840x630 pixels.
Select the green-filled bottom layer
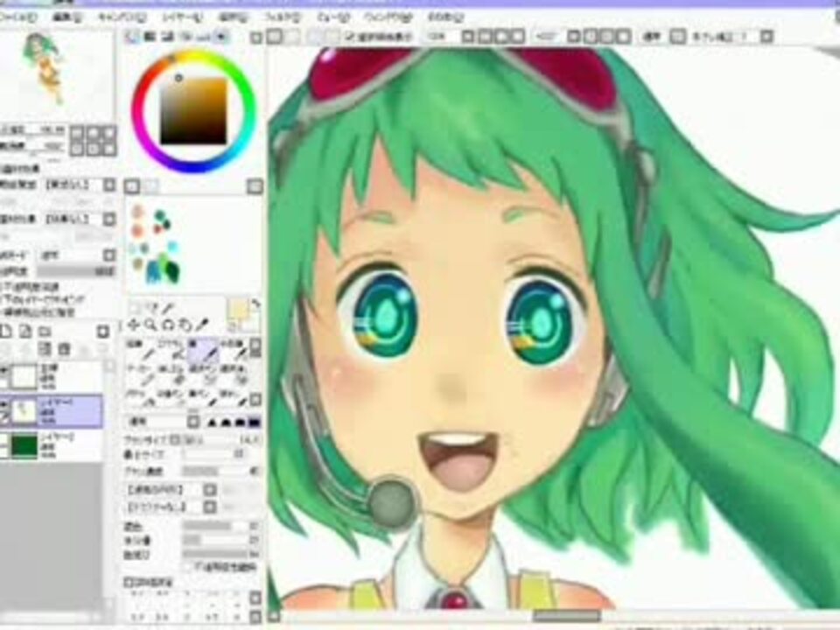[52, 445]
